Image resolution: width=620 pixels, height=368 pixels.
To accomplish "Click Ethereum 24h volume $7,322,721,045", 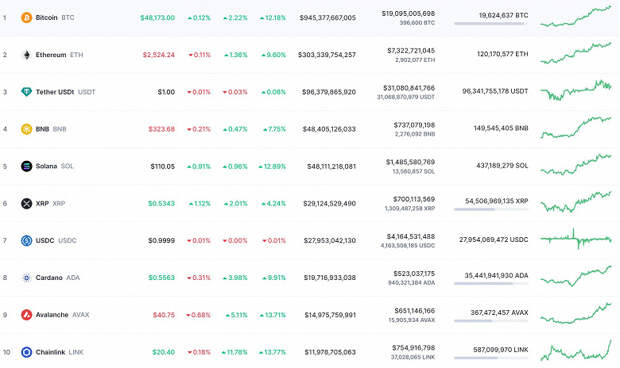I will [411, 51].
